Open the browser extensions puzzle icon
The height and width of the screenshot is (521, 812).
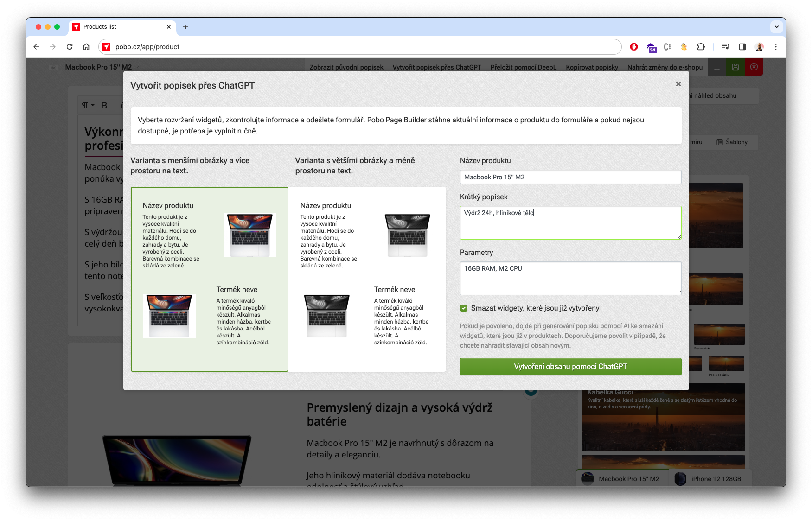701,47
